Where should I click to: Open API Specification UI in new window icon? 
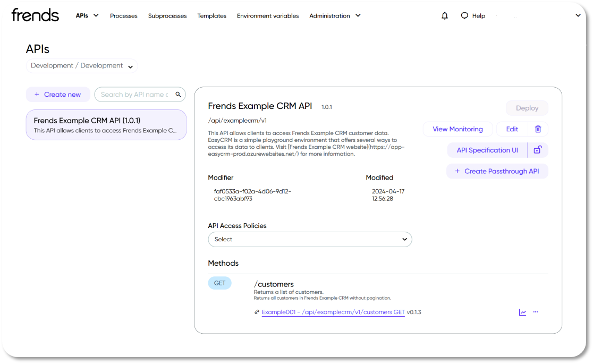point(537,150)
